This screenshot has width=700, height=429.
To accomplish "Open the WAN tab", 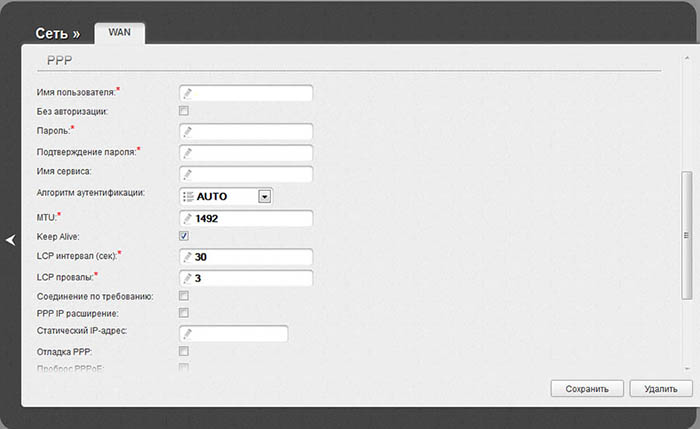I will point(119,33).
